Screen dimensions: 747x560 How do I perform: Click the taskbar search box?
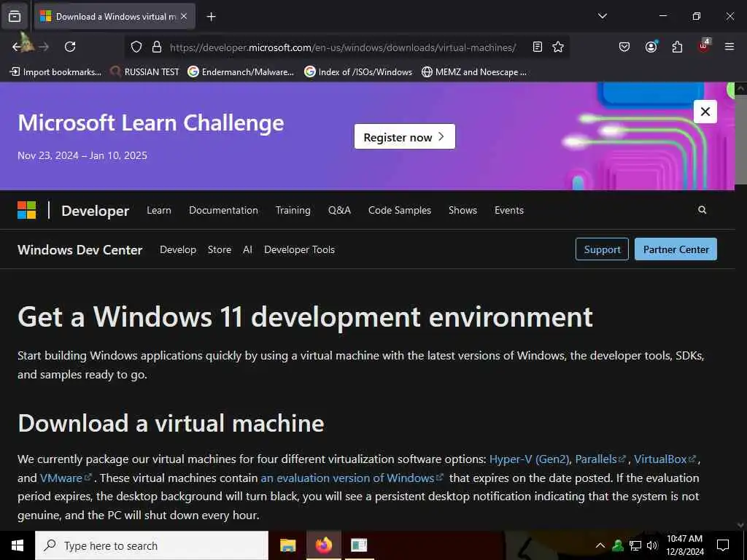152,545
